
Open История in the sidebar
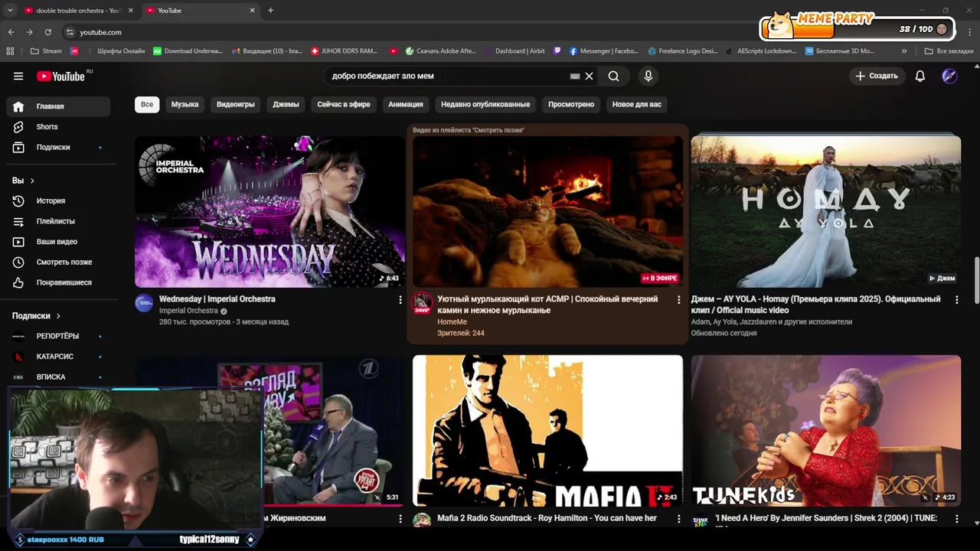58,201
